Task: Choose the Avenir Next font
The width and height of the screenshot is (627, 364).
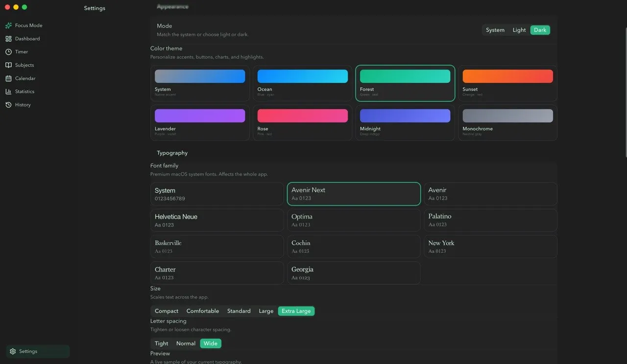Action: click(x=354, y=194)
